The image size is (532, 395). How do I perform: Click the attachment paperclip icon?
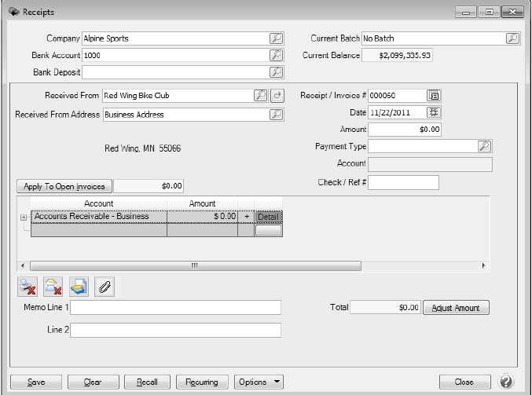click(105, 287)
